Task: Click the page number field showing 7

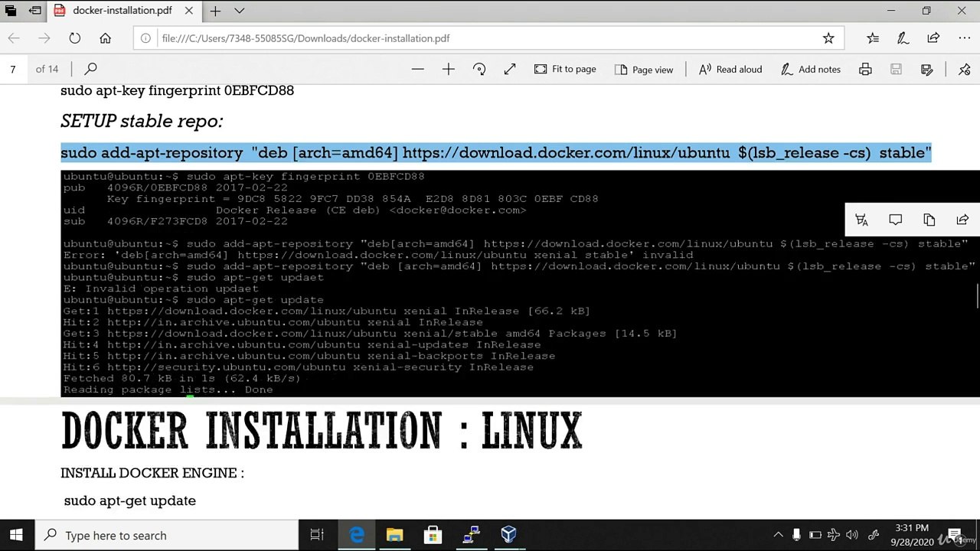Action: click(x=13, y=69)
